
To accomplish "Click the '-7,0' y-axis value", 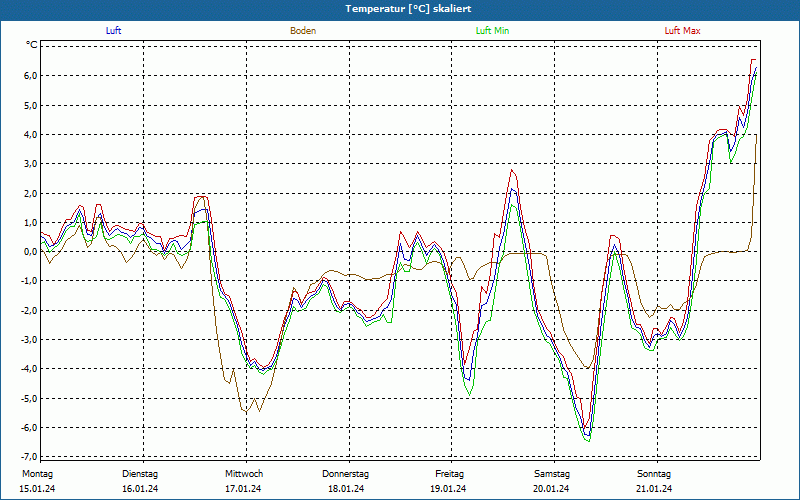I will 29,457.
